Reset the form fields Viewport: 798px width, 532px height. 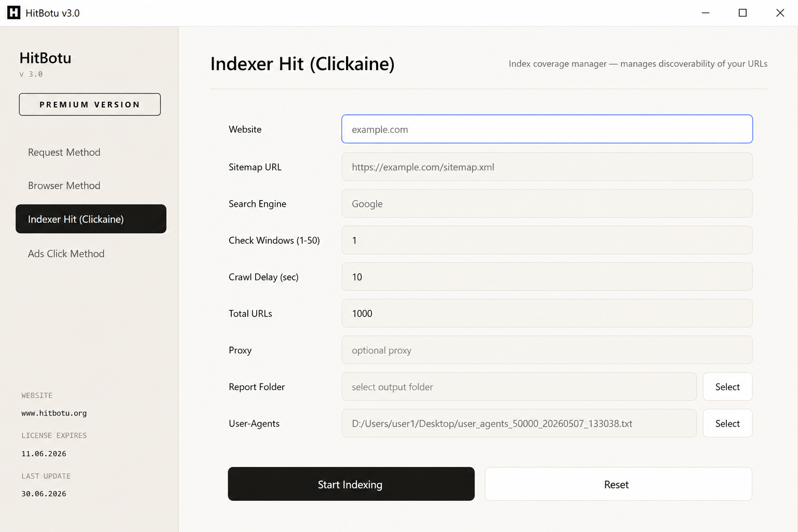[618, 484]
